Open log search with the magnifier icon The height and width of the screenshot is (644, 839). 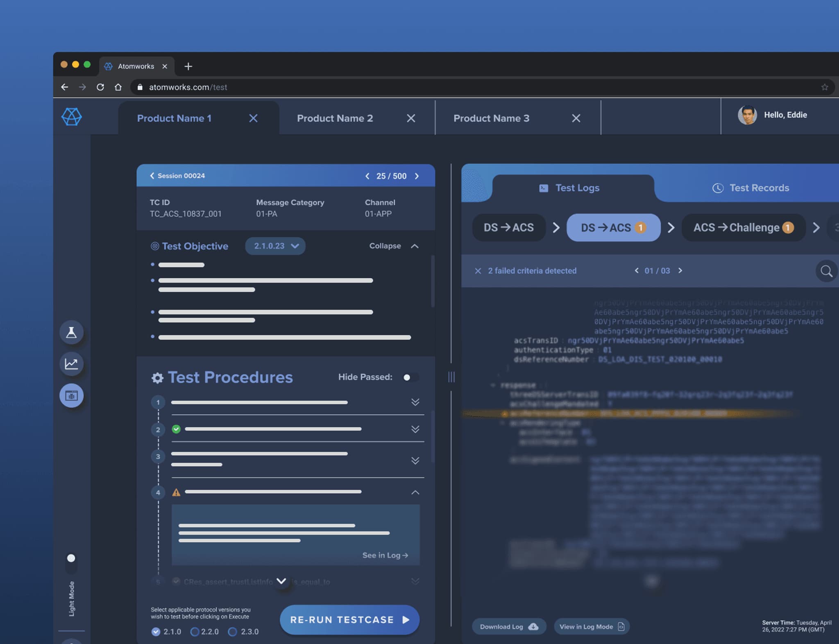pos(826,271)
